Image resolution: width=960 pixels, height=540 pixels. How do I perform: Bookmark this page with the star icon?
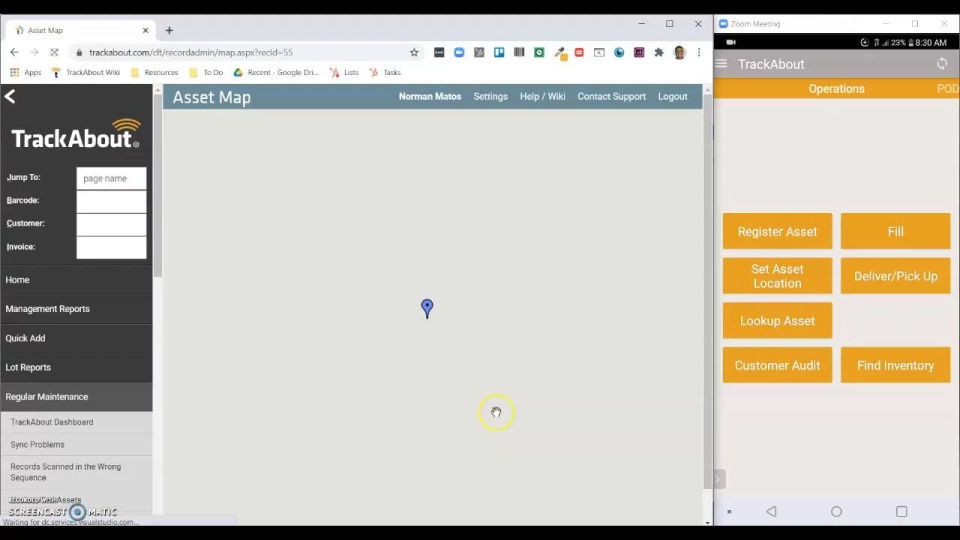click(x=414, y=53)
